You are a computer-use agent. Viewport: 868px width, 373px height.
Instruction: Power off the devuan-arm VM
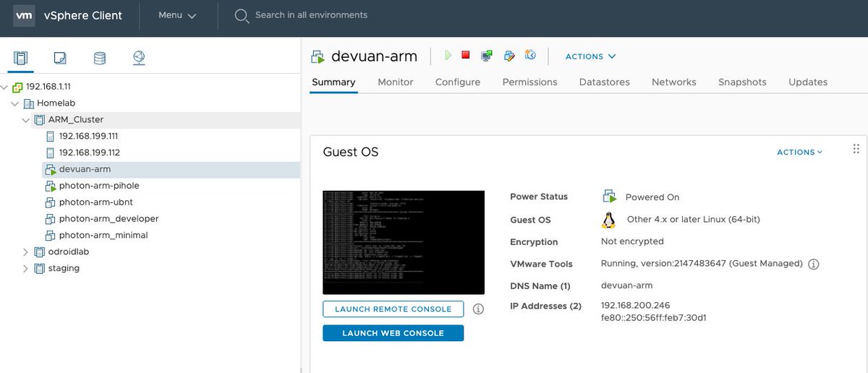coord(466,55)
